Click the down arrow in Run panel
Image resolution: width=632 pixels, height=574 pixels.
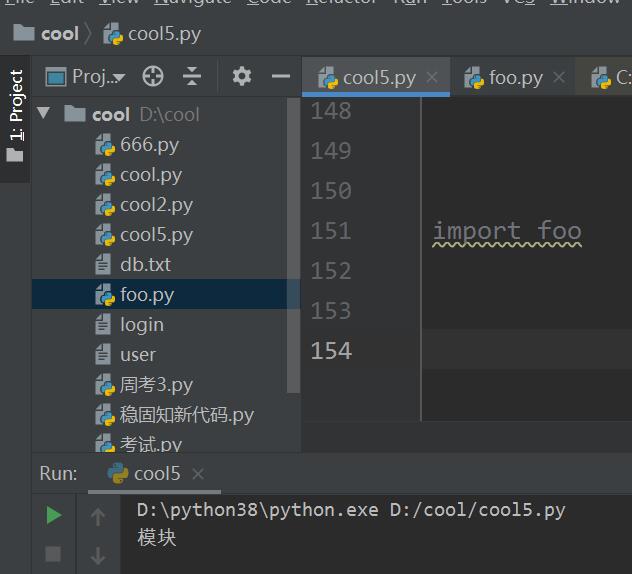(98, 556)
